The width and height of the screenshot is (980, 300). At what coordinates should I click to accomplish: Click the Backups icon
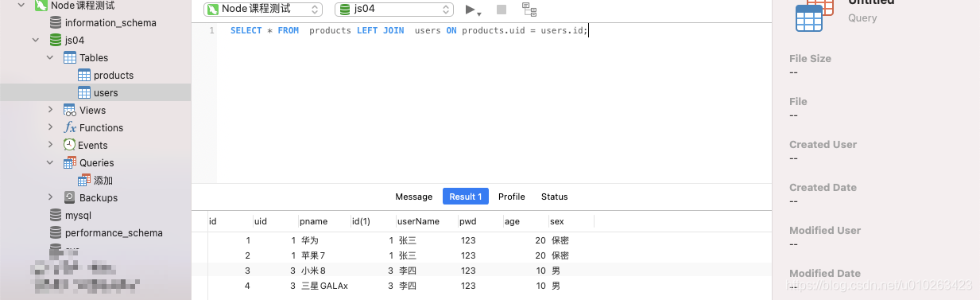[70, 198]
